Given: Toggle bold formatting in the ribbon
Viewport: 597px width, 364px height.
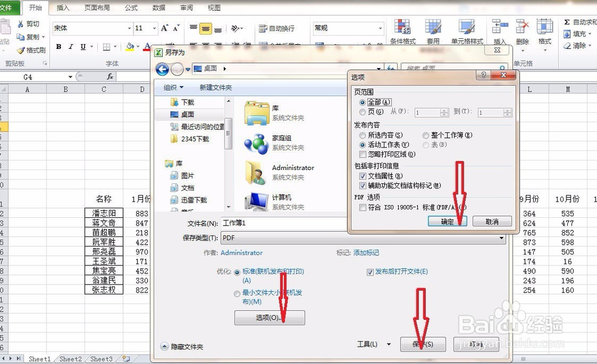Looking at the screenshot, I should (x=58, y=46).
